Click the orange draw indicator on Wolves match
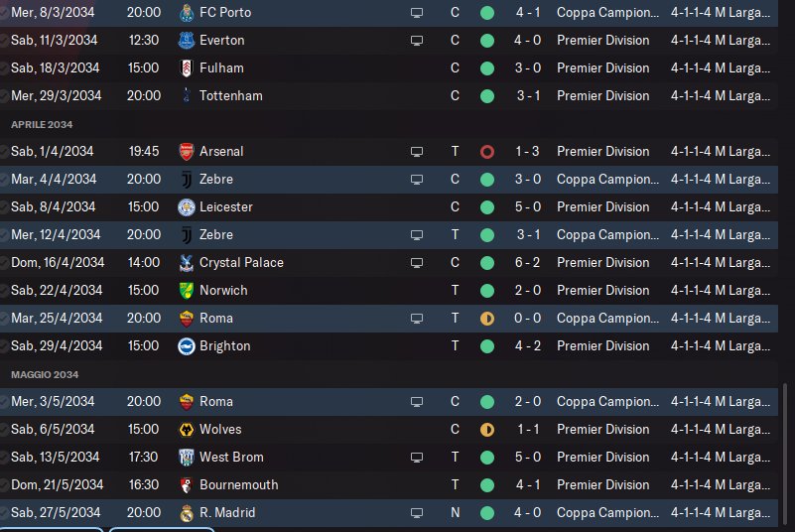The width and height of the screenshot is (795, 532). click(486, 430)
